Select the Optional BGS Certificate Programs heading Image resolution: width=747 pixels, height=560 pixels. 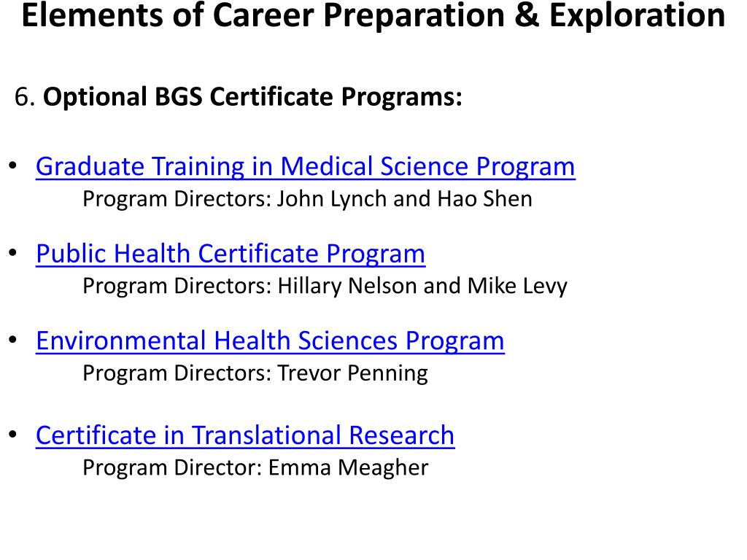(x=252, y=97)
